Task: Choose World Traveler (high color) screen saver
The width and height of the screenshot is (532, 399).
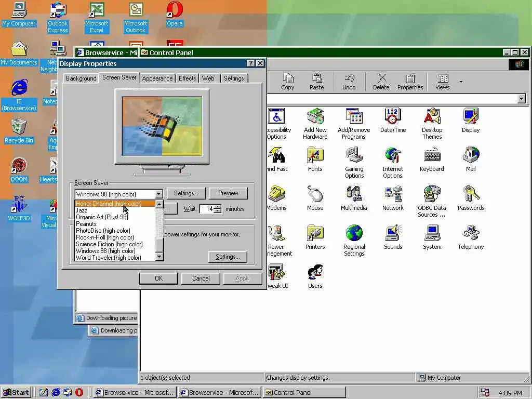Action: (x=115, y=258)
